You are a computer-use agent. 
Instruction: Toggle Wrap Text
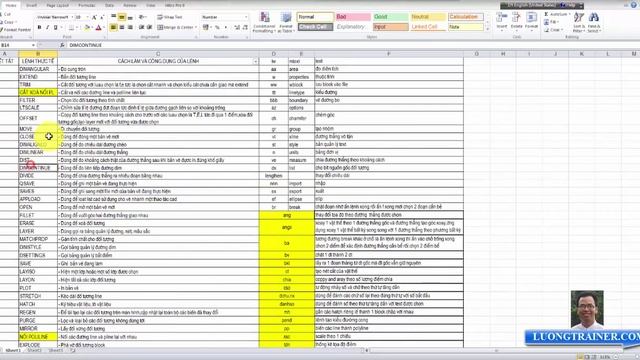[170, 17]
